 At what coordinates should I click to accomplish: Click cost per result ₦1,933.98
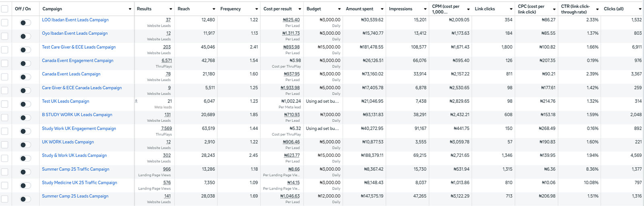click(x=290, y=88)
